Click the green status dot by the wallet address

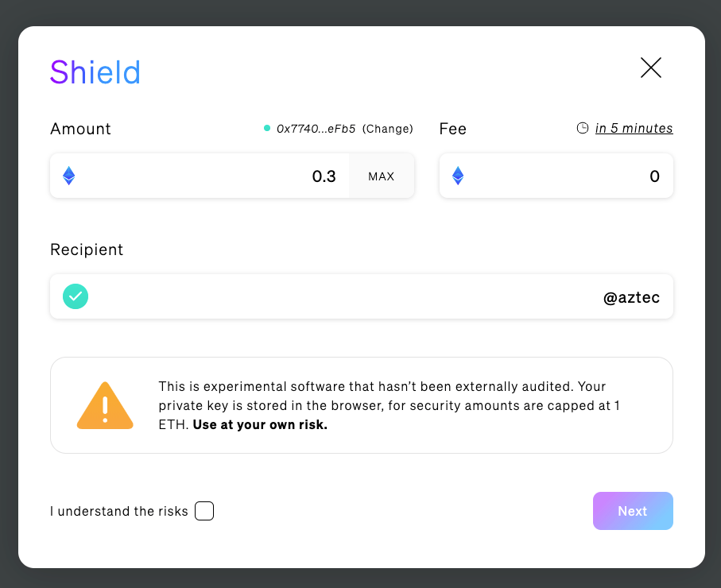point(267,129)
